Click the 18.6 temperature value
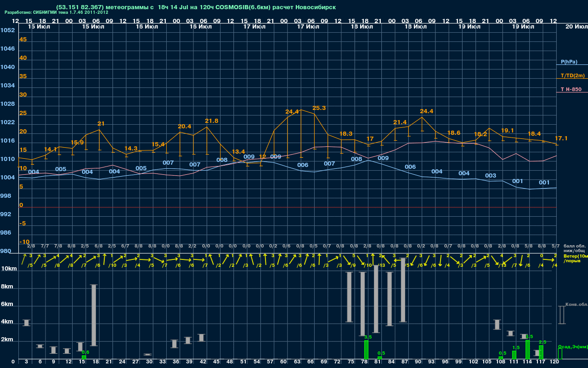Image resolution: width=588 pixels, height=368 pixels. coord(454,133)
